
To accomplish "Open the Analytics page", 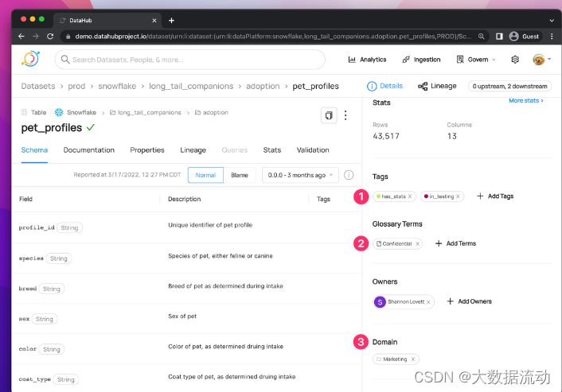I will (368, 60).
